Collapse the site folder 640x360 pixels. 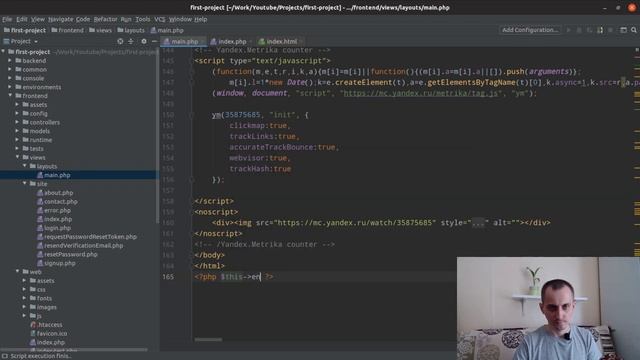click(25, 184)
